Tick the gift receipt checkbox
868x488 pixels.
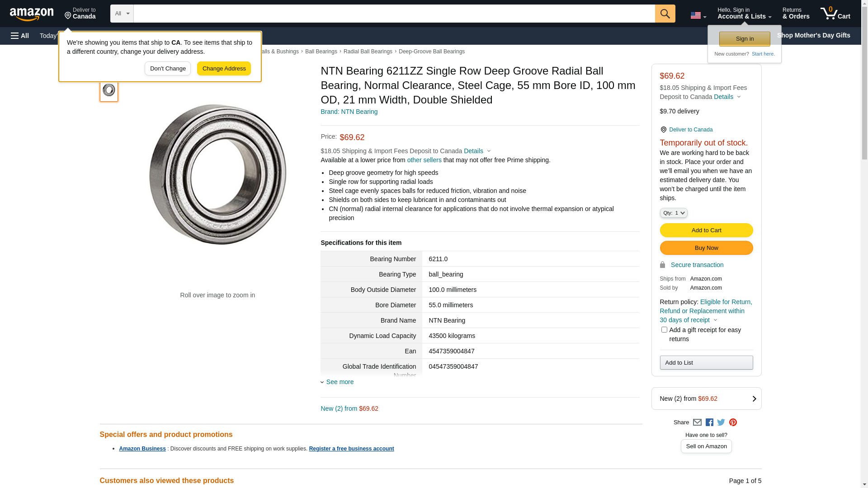pos(664,330)
